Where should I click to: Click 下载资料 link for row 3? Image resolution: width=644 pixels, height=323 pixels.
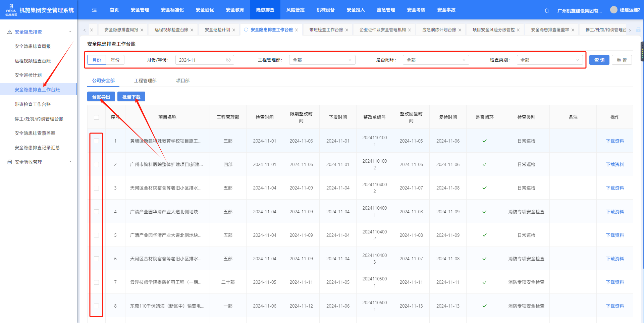point(614,188)
